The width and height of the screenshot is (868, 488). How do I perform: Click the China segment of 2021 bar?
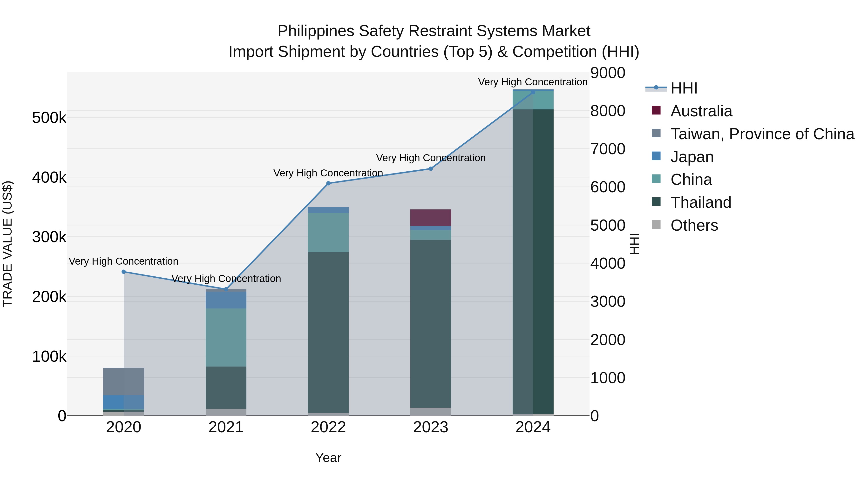tap(226, 337)
